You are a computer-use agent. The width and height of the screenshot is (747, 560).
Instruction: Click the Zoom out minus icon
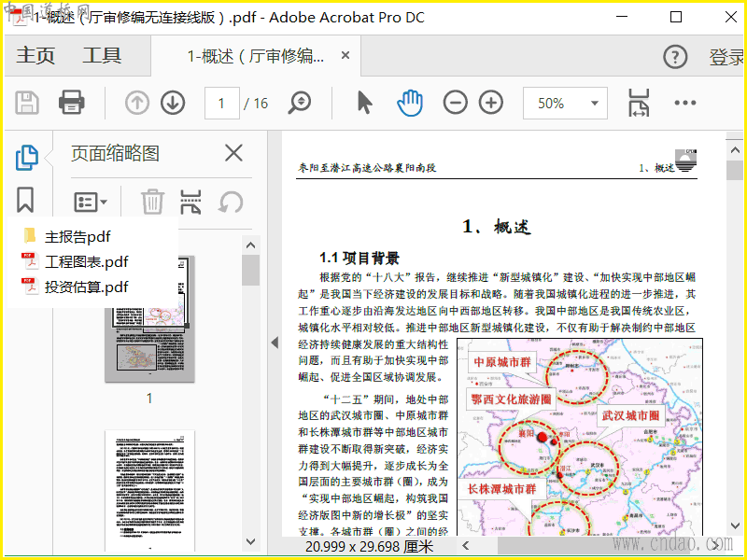tap(455, 103)
